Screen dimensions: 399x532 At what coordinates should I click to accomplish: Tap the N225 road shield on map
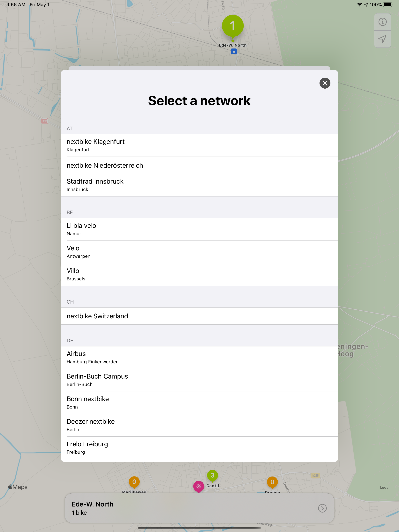(315, 476)
